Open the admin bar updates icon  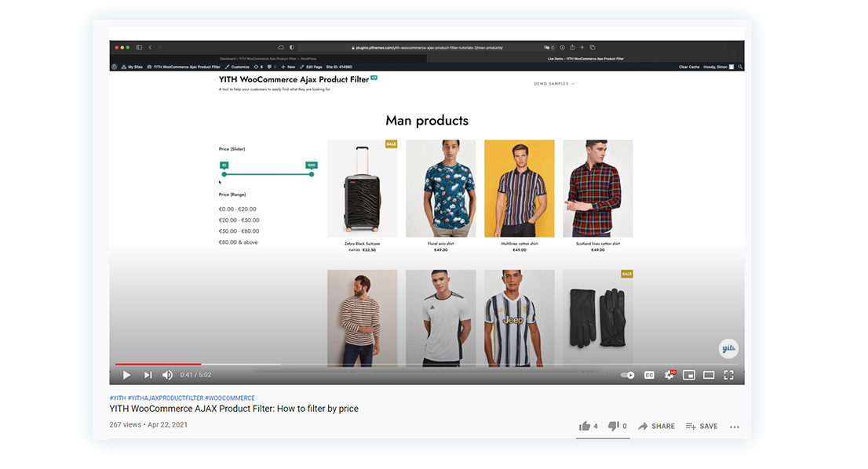tap(258, 67)
